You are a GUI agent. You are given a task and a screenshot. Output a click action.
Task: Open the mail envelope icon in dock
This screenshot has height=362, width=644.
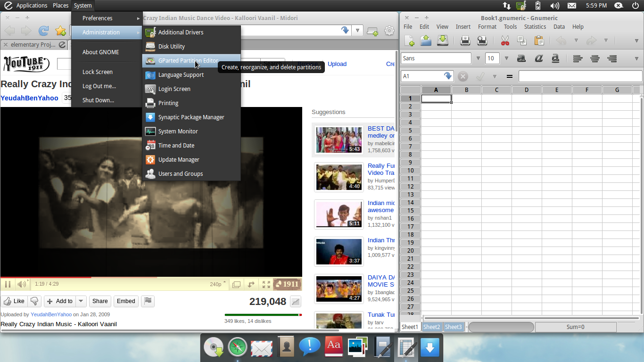262,348
